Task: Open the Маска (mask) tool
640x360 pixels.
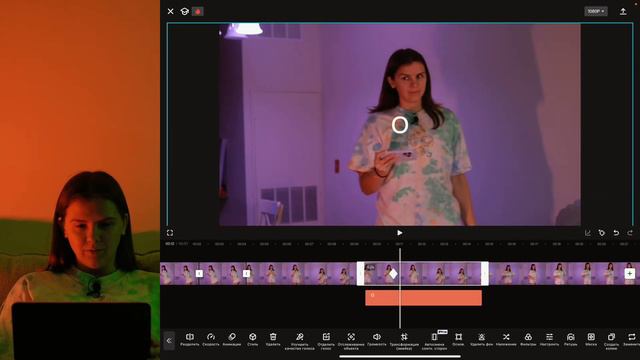Action: tap(591, 340)
